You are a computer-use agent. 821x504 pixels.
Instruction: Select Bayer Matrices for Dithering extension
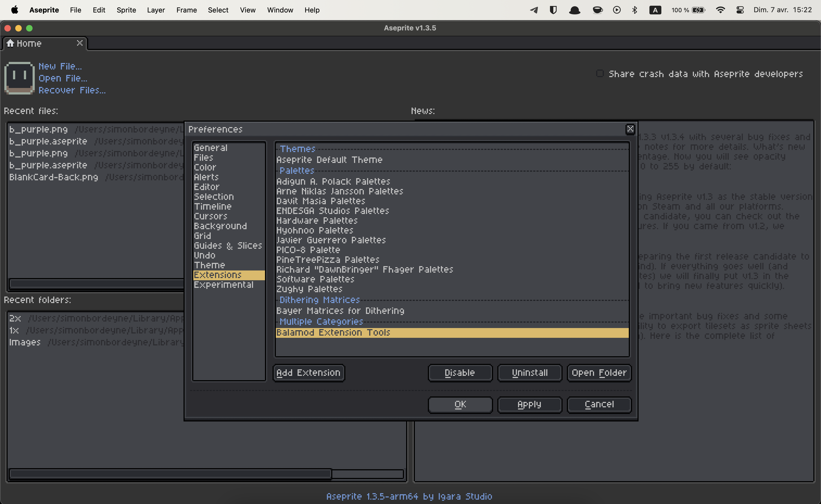[x=452, y=311]
